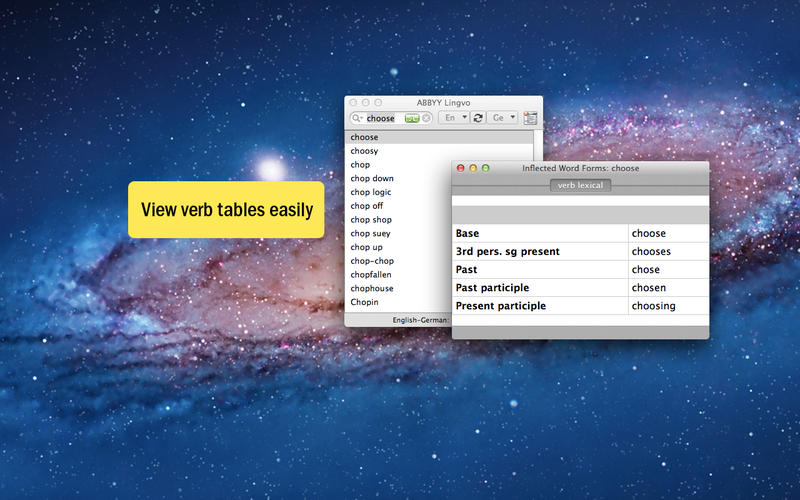The height and width of the screenshot is (500, 800).
Task: Click the word form 'chose'
Action: pyautogui.click(x=645, y=269)
